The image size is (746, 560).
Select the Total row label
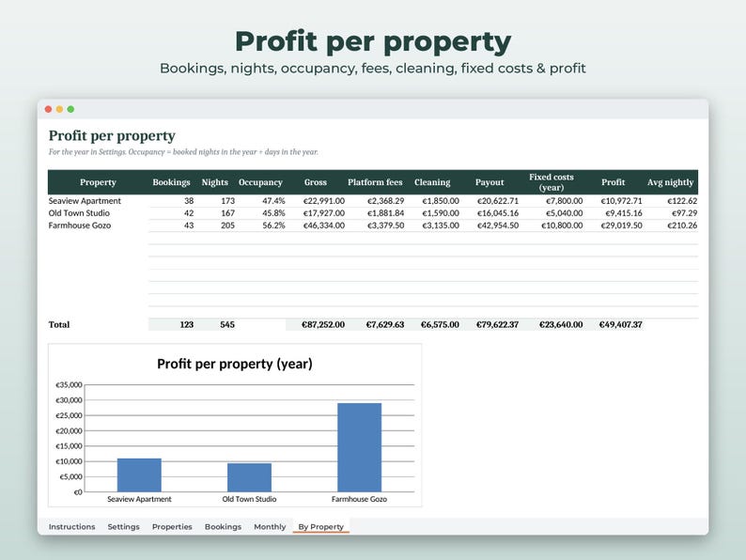click(x=59, y=324)
